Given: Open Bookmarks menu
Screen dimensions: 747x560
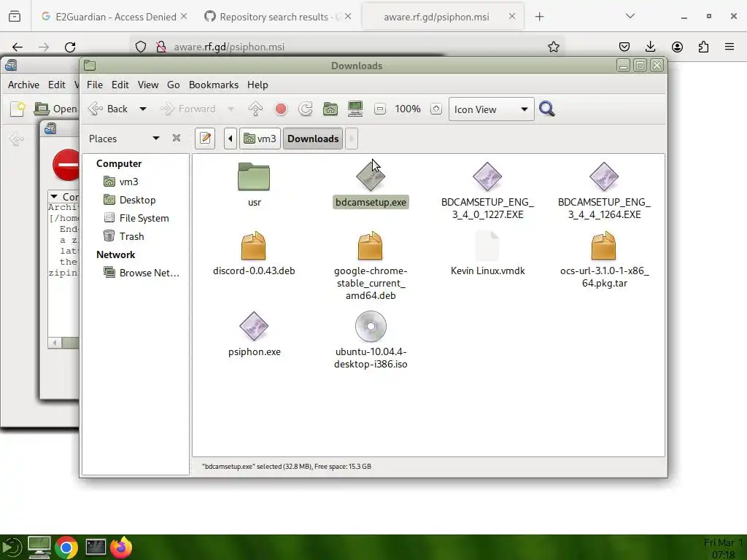Looking at the screenshot, I should click(214, 85).
